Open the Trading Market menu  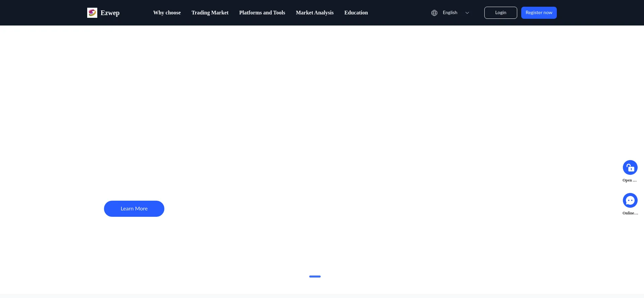click(210, 13)
